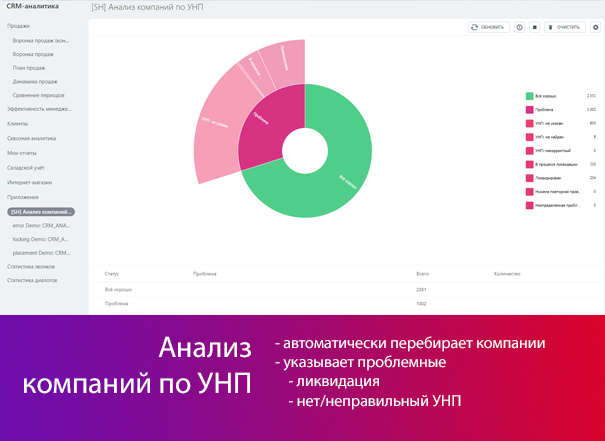This screenshot has height=441, width=605.
Task: Expand the Приложения sidebar section
Action: pyautogui.click(x=23, y=198)
